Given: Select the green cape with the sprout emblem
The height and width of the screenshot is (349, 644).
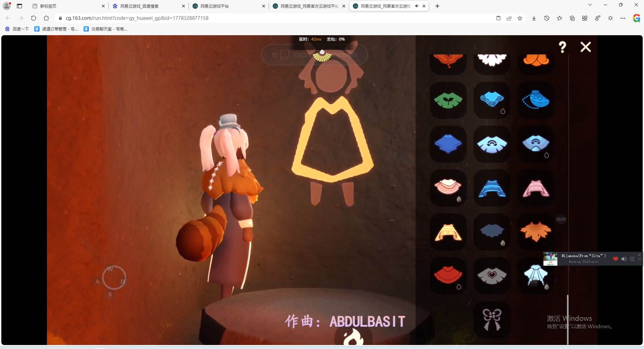Looking at the screenshot, I should pyautogui.click(x=448, y=100).
